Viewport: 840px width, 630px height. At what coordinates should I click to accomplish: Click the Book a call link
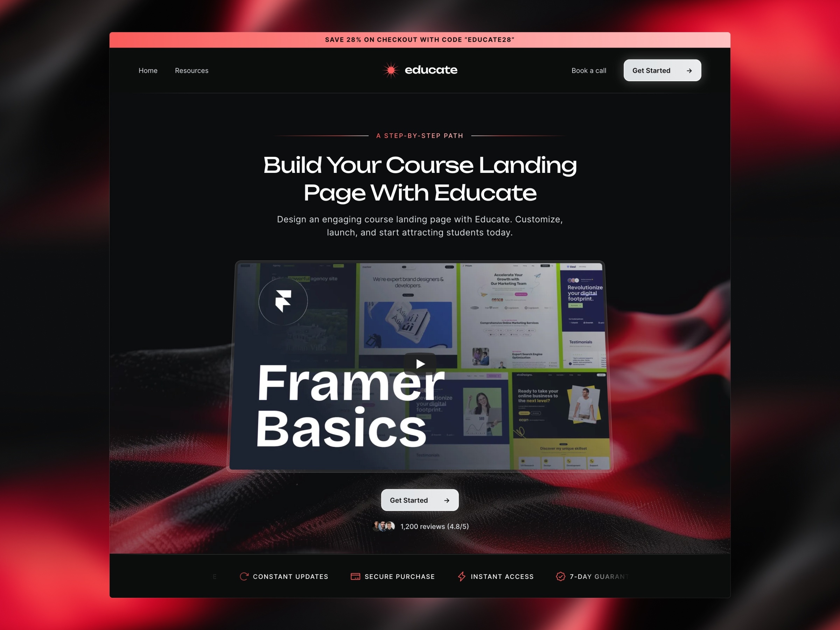[x=589, y=70]
